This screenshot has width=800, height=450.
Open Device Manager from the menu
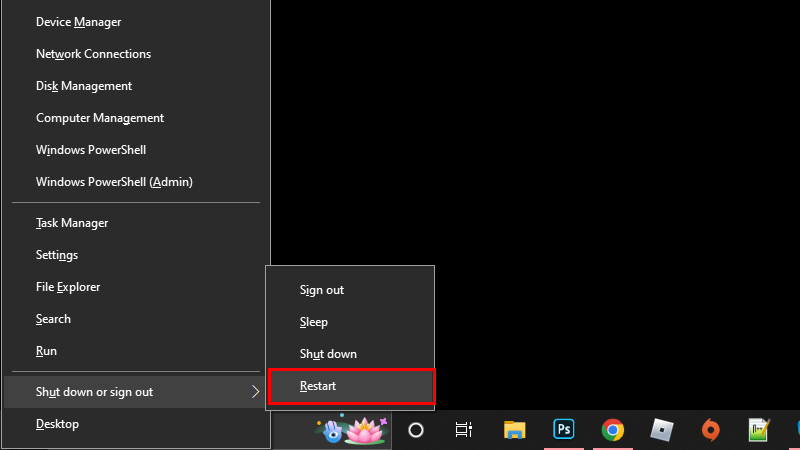pos(136,22)
